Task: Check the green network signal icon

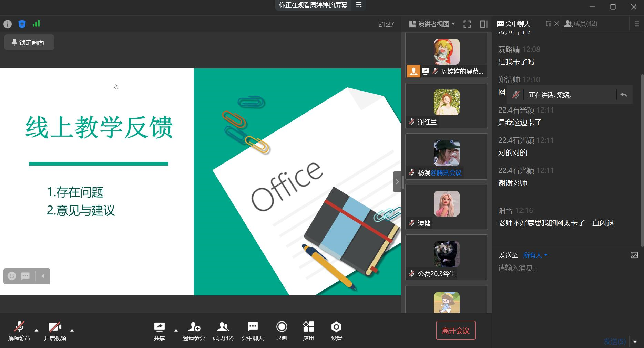Action: coord(36,23)
